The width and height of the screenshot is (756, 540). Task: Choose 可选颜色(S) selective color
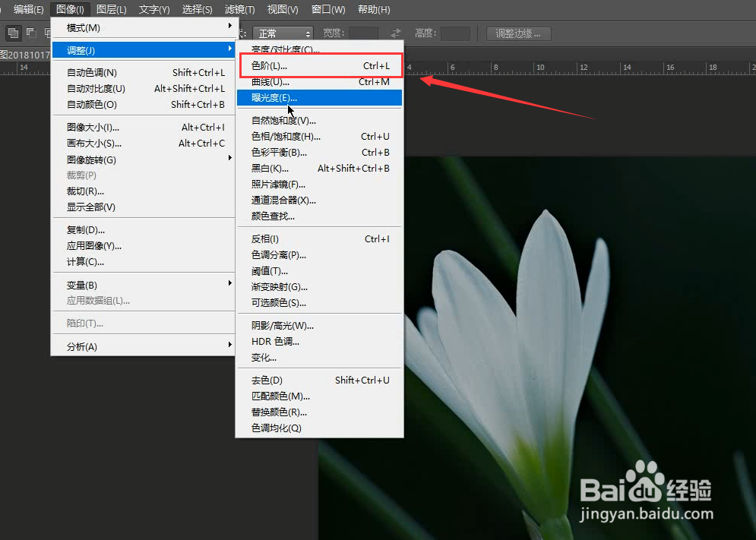click(x=320, y=303)
